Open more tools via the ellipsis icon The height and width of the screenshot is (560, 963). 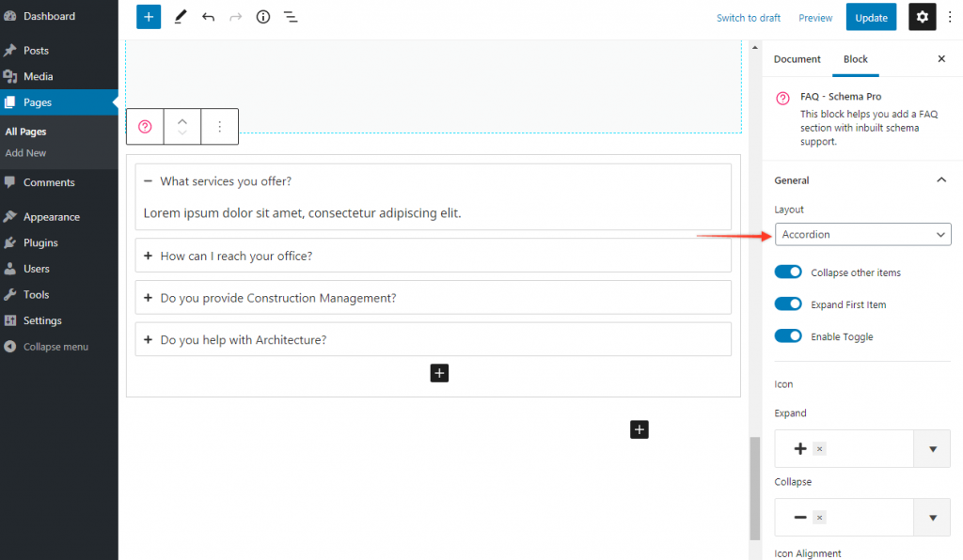point(950,17)
